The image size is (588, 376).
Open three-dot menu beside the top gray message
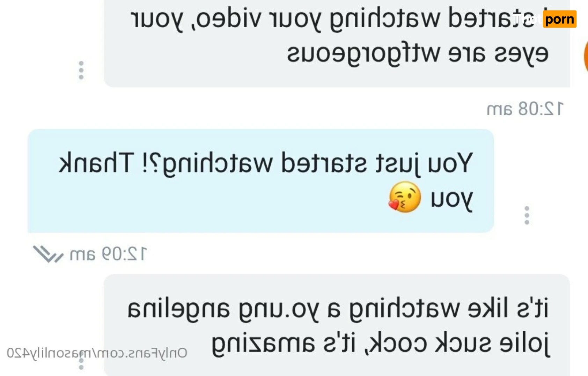point(81,70)
